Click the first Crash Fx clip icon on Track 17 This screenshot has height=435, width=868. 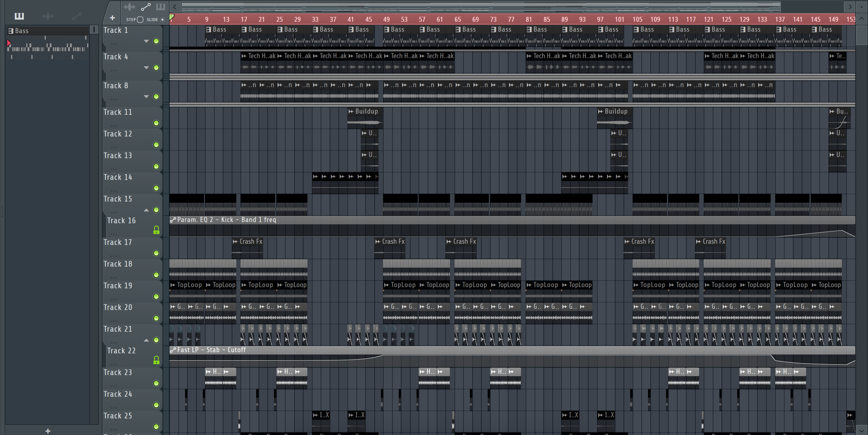click(x=235, y=241)
